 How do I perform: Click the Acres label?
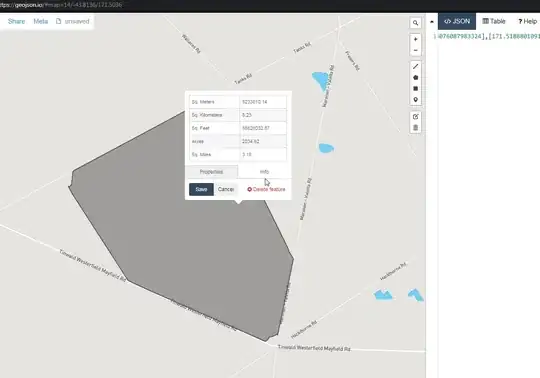pos(198,141)
